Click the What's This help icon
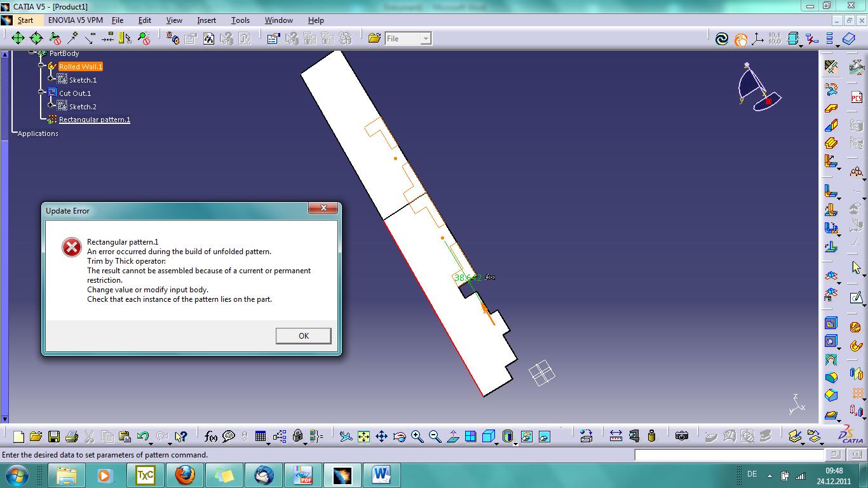 pyautogui.click(x=181, y=437)
